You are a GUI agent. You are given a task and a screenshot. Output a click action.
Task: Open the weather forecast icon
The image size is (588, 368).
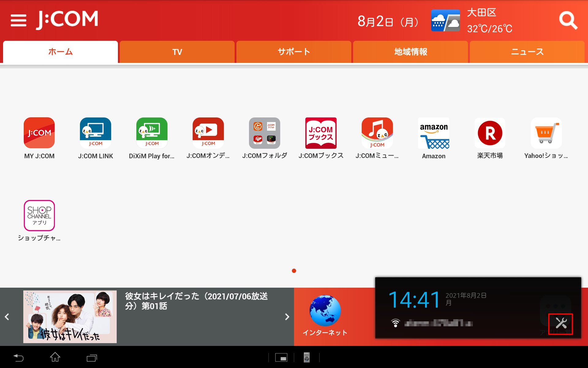tap(445, 20)
